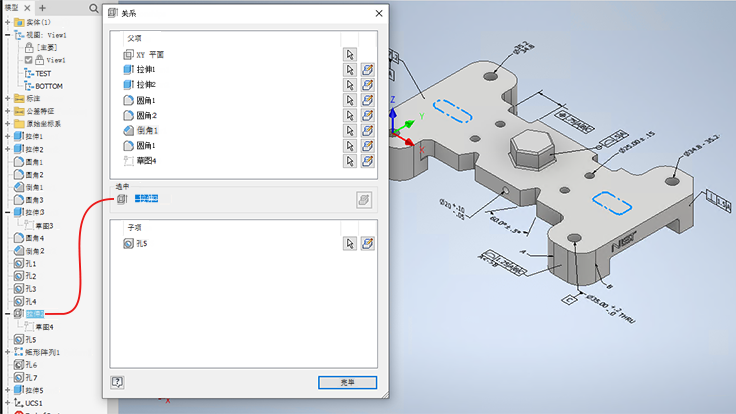This screenshot has height=414, width=736.
Task: Open help via the question mark button
Action: pos(117,382)
